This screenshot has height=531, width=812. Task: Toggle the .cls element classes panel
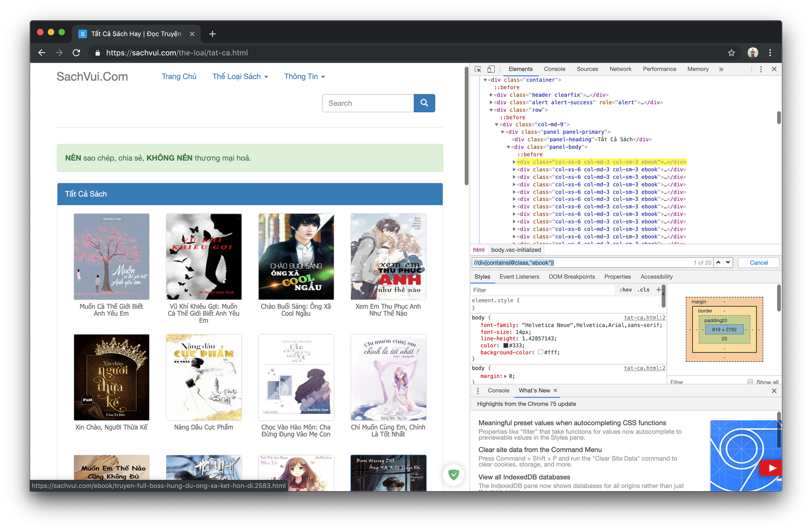point(644,290)
